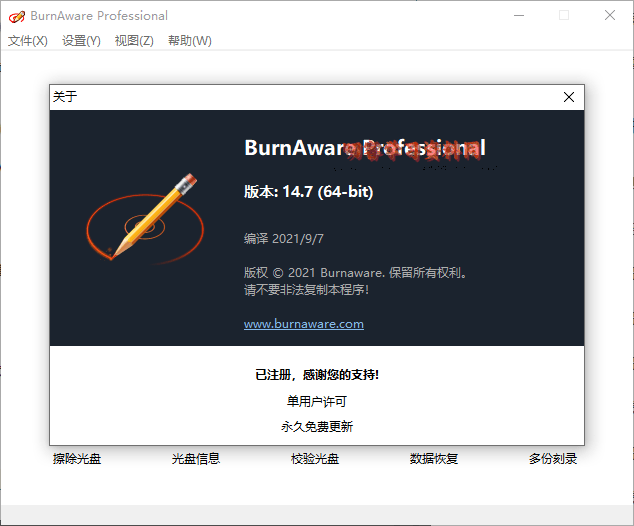
Task: Launch the 校验光盘 tool
Action: pos(315,459)
